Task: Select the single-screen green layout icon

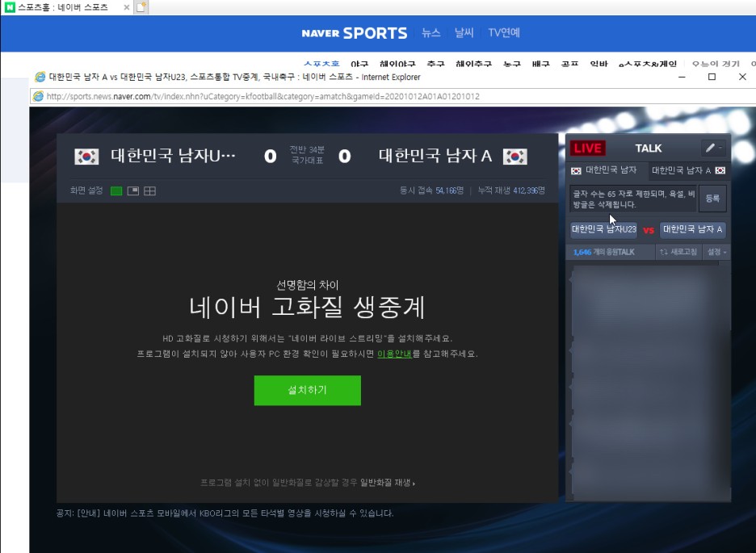Action: coord(116,191)
